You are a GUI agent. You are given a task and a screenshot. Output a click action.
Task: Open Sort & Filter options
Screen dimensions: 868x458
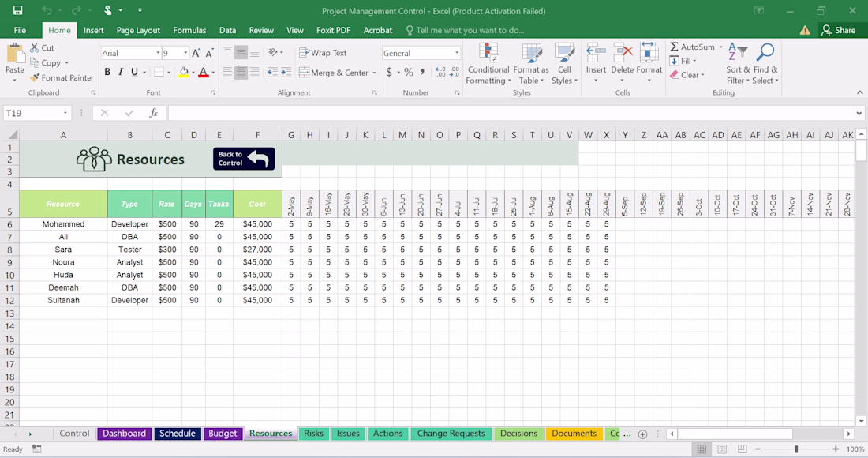click(738, 64)
